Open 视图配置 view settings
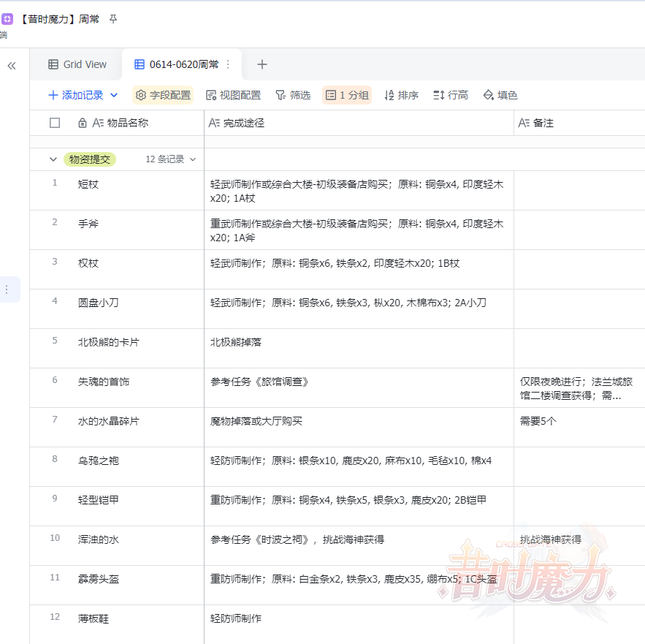 pos(234,95)
